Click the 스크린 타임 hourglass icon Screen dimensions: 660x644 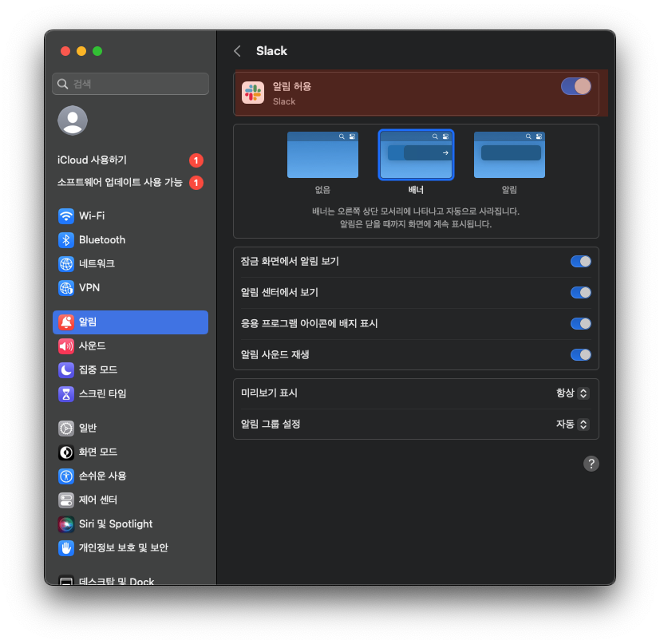[66, 394]
